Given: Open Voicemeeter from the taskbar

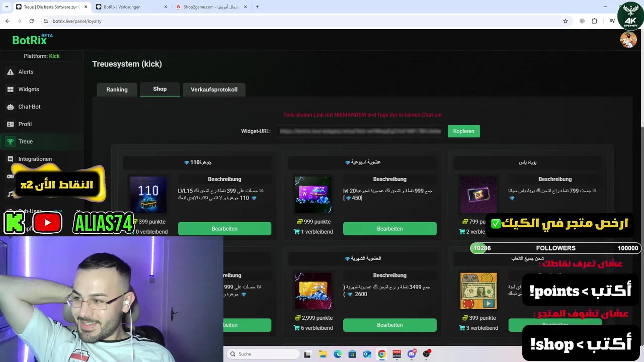Looking at the screenshot, I should [397, 354].
